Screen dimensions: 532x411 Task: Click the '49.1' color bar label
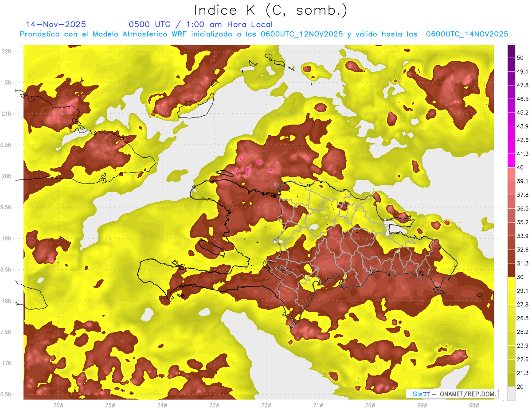pyautogui.click(x=523, y=71)
